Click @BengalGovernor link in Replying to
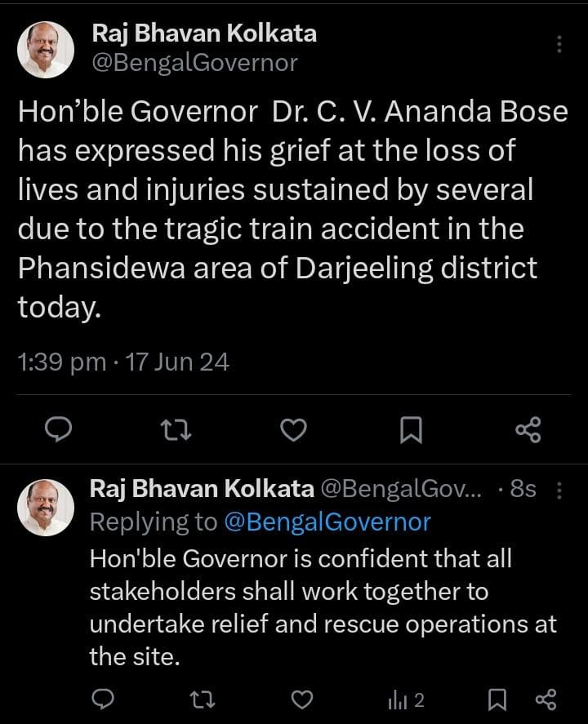The width and height of the screenshot is (588, 724). tap(327, 522)
